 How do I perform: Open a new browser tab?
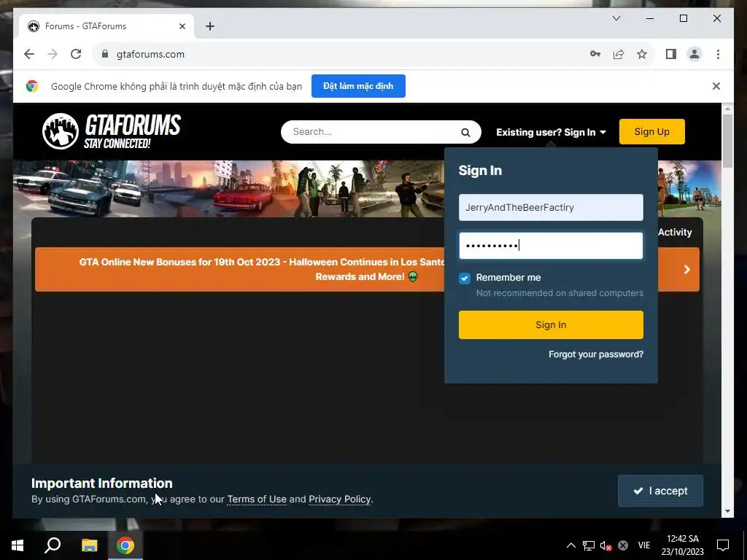(209, 26)
